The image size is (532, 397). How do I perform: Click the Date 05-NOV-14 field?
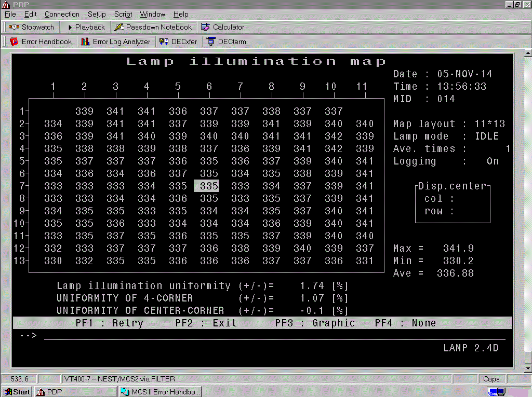pos(464,74)
